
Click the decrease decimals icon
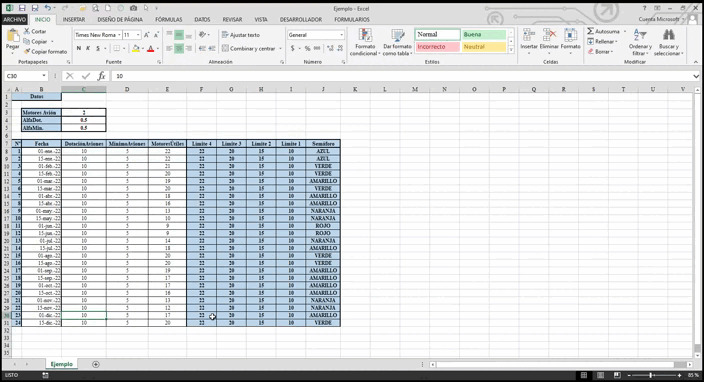340,48
